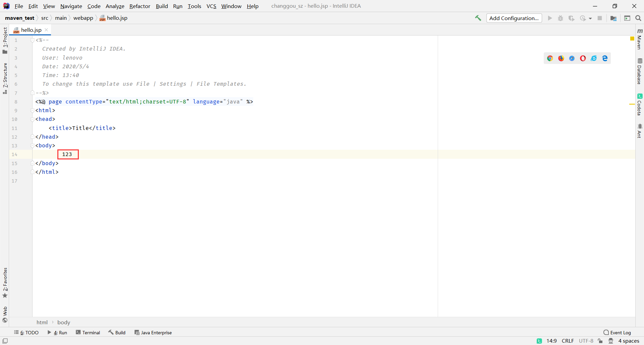Click the inspections hector icon in status bar
The height and width of the screenshot is (345, 644).
[x=611, y=341]
